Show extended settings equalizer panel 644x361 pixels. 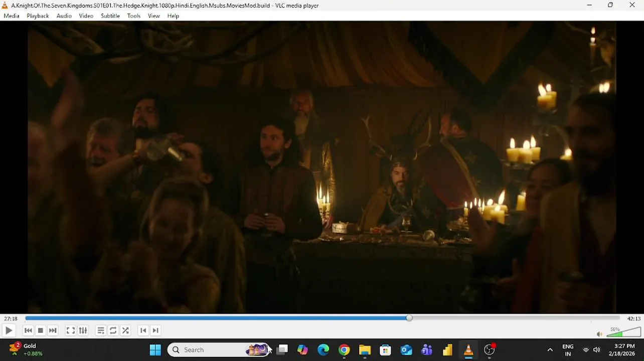pyautogui.click(x=83, y=330)
